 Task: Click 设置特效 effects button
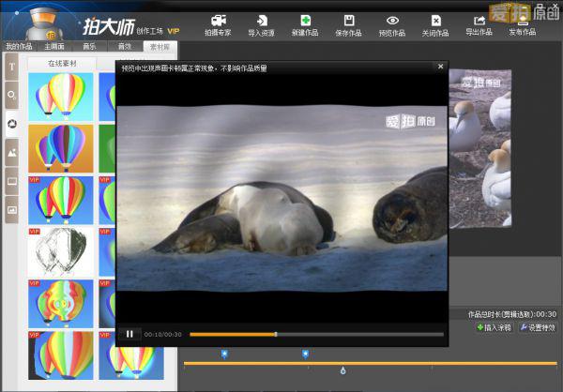point(538,327)
